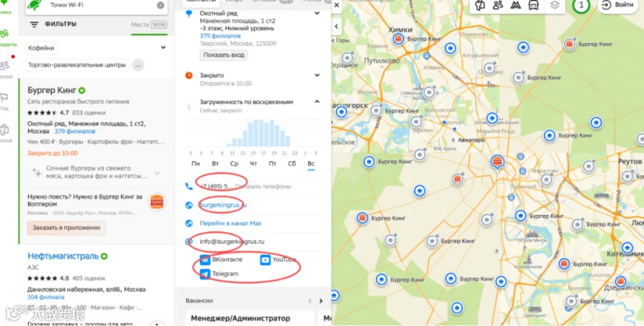
Task: Open the YouTube social link
Action: pyautogui.click(x=278, y=259)
